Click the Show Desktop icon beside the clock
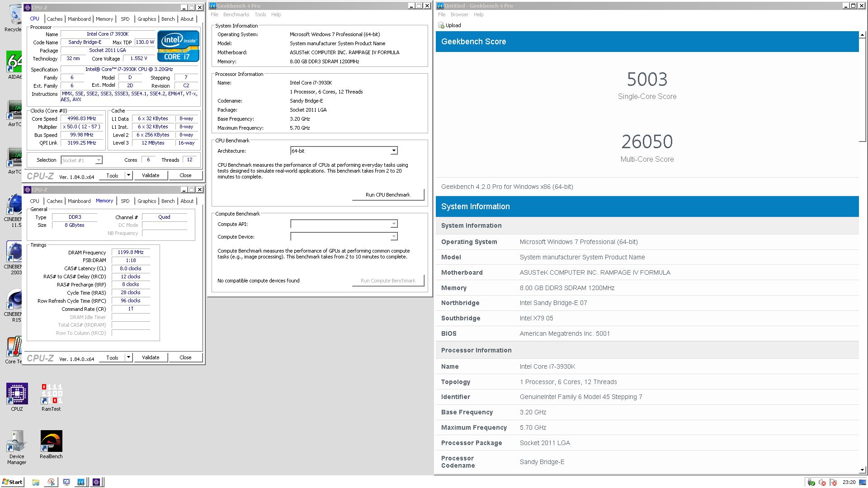The image size is (868, 488). [863, 482]
